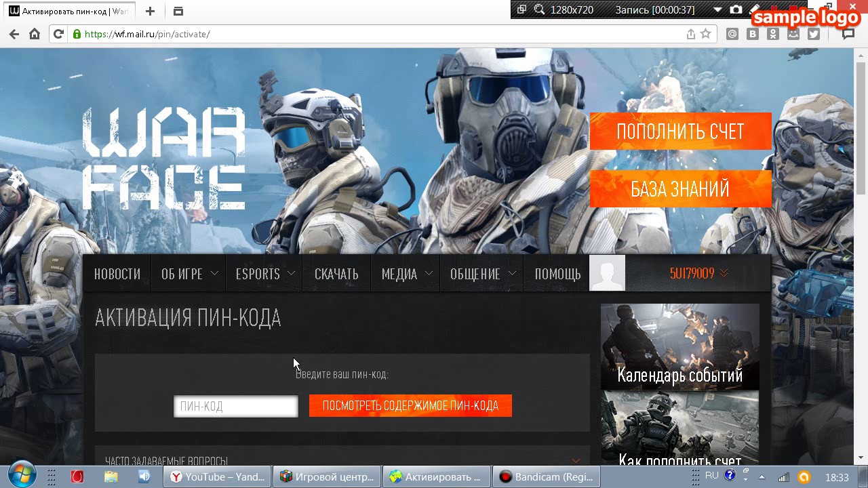
Task: Open the Как пополнить счет banner
Action: [x=679, y=429]
